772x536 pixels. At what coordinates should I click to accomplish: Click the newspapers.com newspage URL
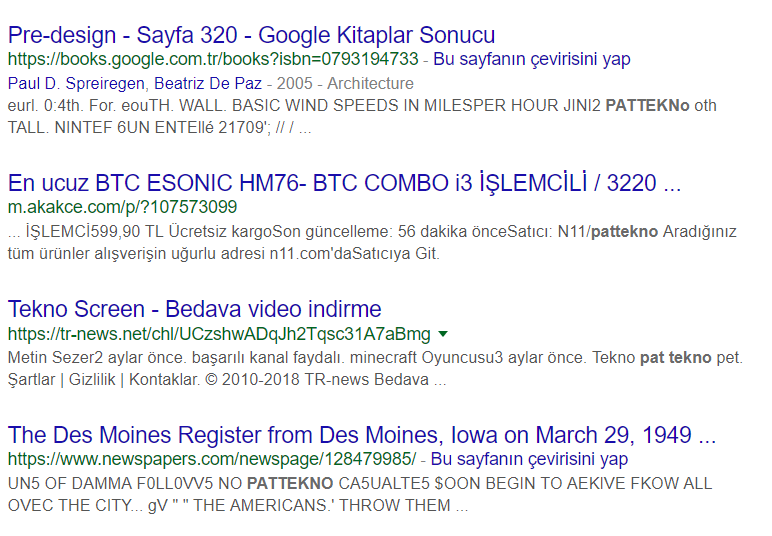[211, 460]
